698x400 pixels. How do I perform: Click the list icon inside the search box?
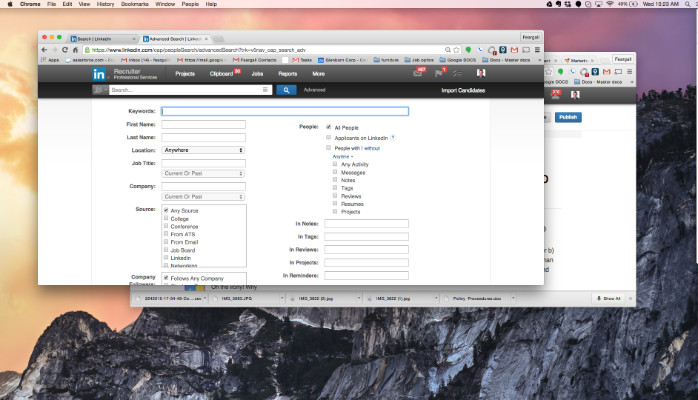tap(265, 90)
